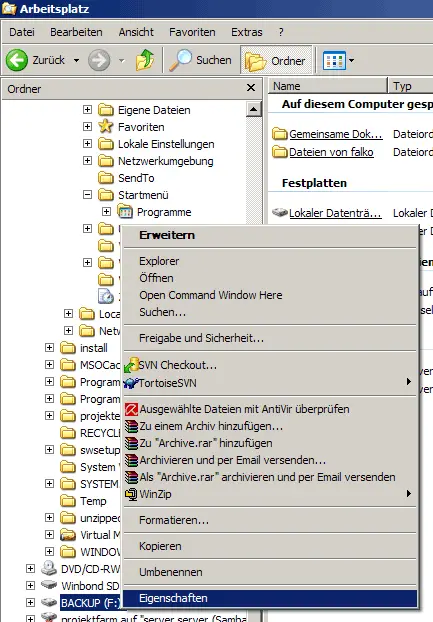This screenshot has height=622, width=433.
Task: Collapse the Startmenü tree node
Action: (x=88, y=195)
